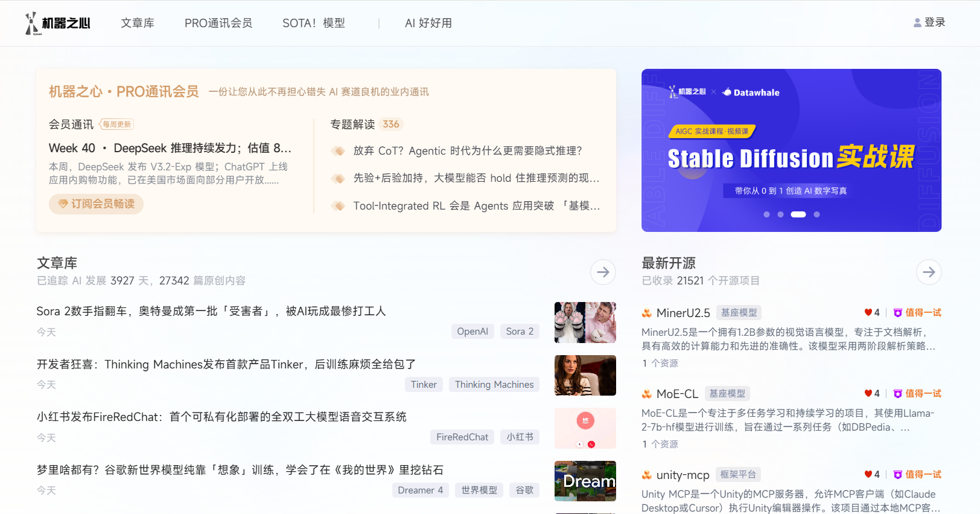
Task: Go to AI 好好用 navigation tab
Action: (428, 23)
